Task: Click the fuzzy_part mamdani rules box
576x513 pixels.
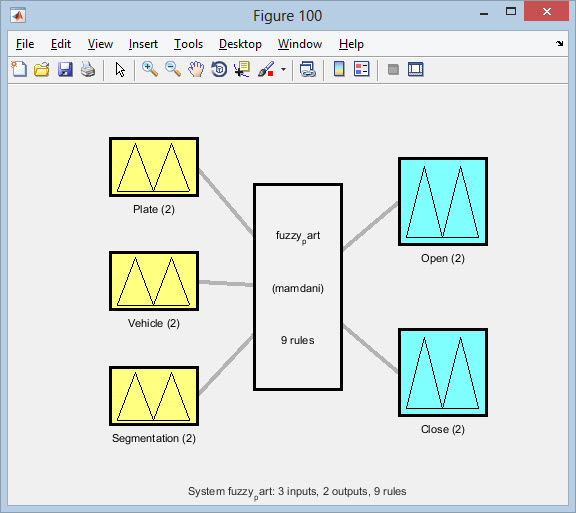Action: coord(298,287)
